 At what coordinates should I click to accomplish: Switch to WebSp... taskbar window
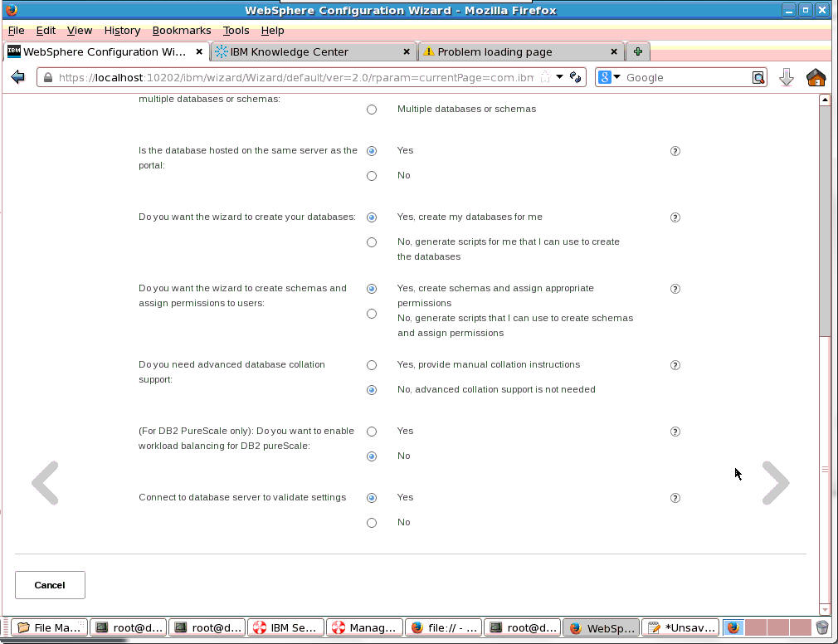602,627
